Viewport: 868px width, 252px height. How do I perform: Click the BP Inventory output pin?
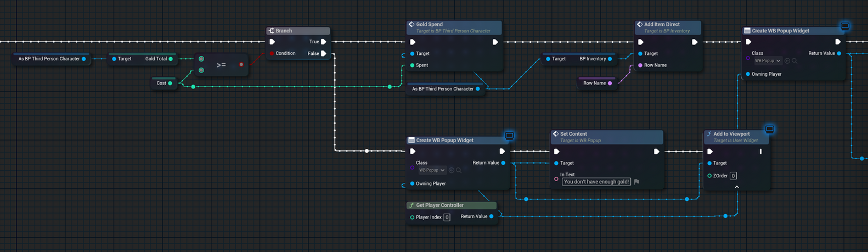[x=610, y=59]
